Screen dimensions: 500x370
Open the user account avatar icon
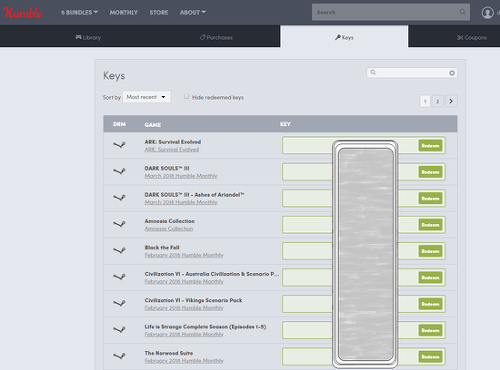pos(488,13)
